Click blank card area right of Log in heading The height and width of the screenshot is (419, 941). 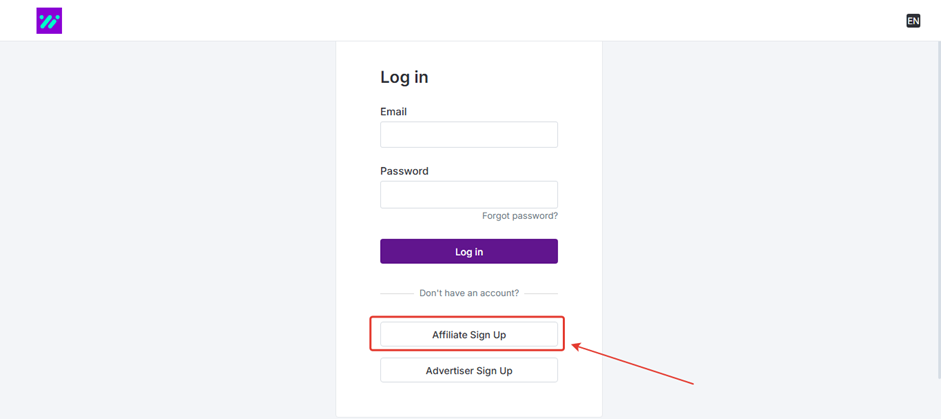pyautogui.click(x=520, y=77)
